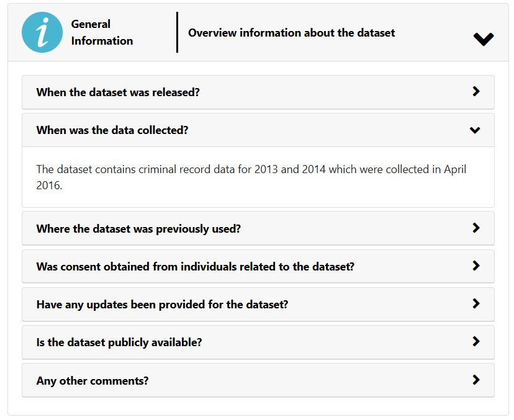This screenshot has width=514, height=420.
Task: Open the 'Was consent obtained from individuals' question
Action: [x=195, y=267]
